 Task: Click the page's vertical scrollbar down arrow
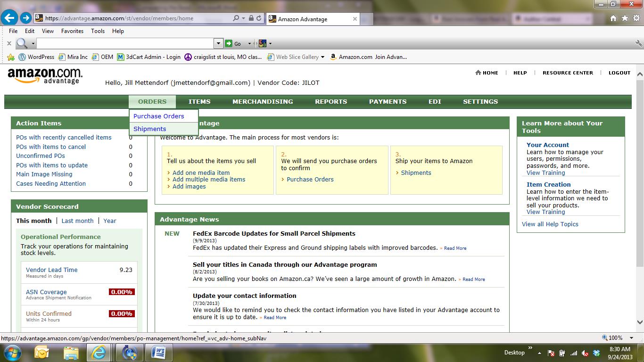pos(640,322)
